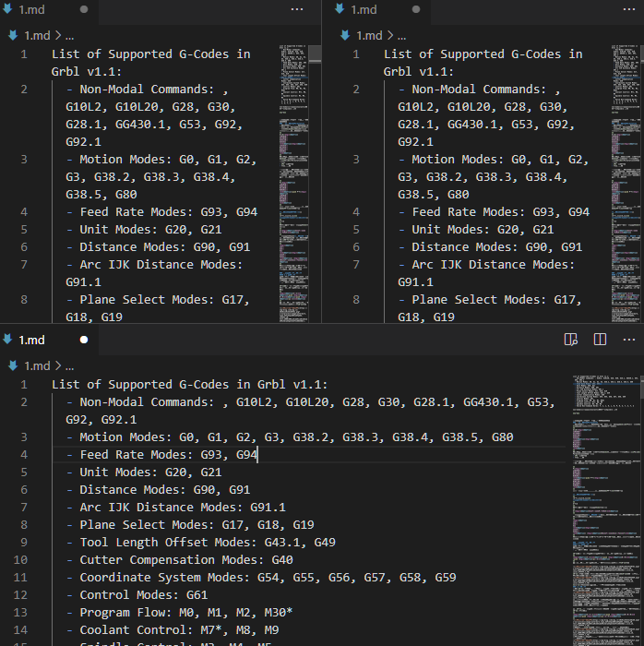Click the minimap in top-left editor
Screen dimensions: 644x646
(x=293, y=184)
